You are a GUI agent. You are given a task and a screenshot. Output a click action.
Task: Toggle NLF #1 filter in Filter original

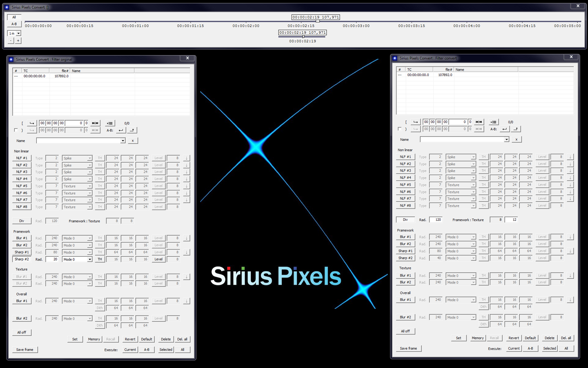[22, 158]
